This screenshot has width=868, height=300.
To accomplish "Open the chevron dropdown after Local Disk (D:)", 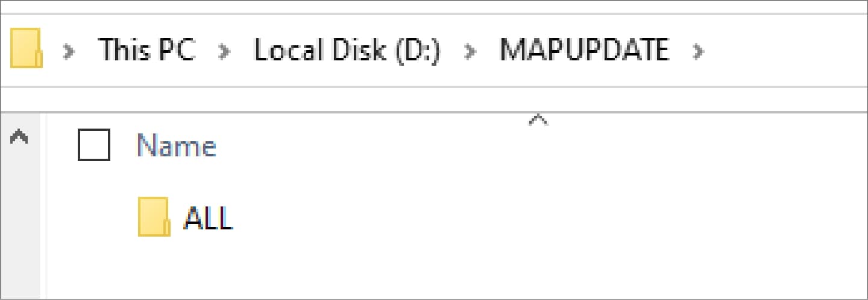I will click(x=470, y=51).
